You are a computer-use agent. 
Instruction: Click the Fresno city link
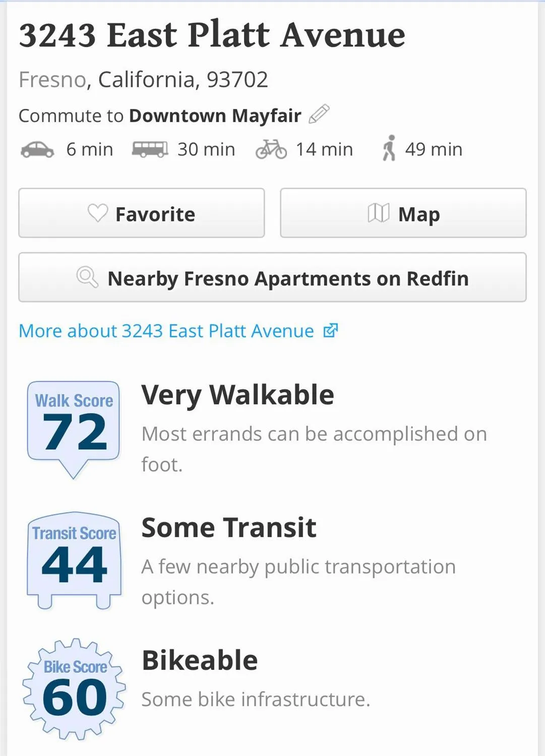click(x=52, y=80)
